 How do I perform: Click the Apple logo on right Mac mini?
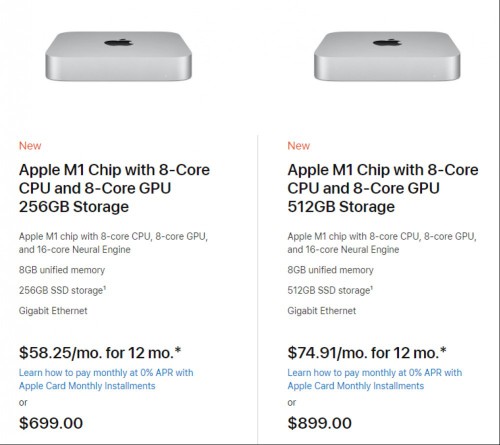click(x=387, y=42)
